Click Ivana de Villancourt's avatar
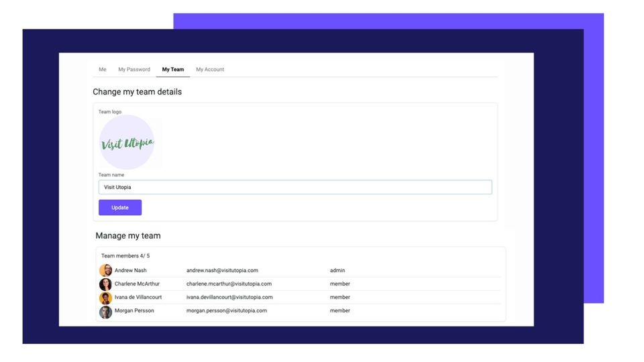This screenshot has width=644, height=362. click(x=105, y=298)
